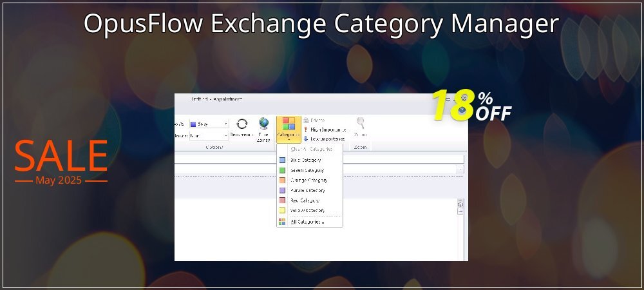644x290 pixels.
Task: Choose Clear All Categories entry
Action: point(310,149)
